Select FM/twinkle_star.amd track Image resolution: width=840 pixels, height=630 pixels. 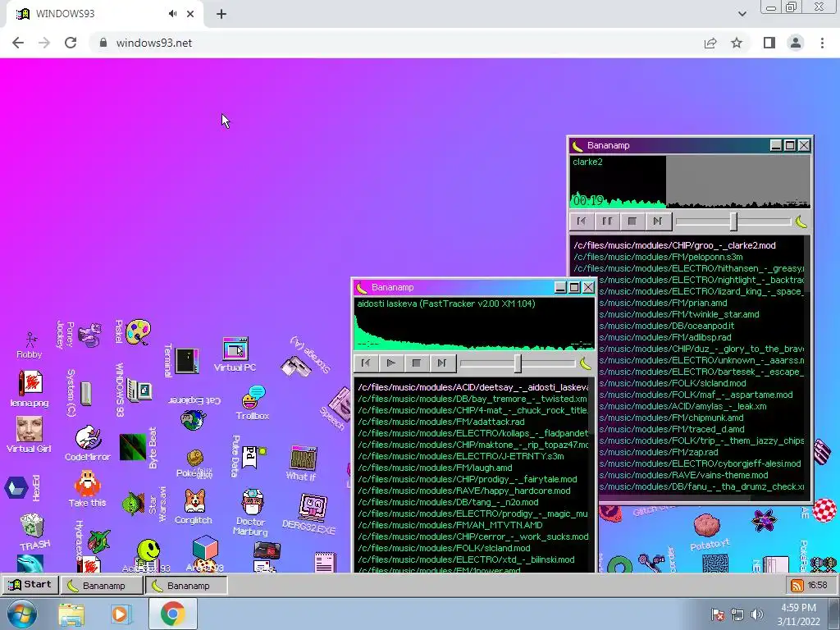(x=701, y=314)
